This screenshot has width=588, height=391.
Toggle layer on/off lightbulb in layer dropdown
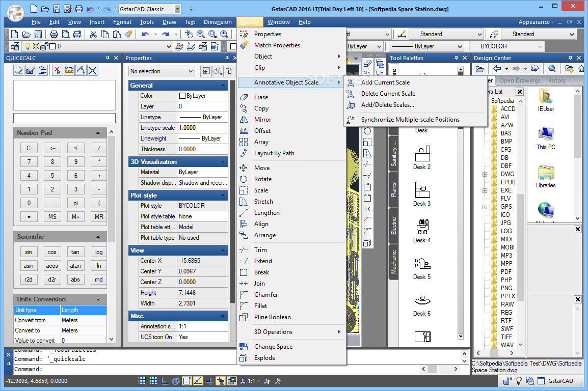click(x=28, y=46)
